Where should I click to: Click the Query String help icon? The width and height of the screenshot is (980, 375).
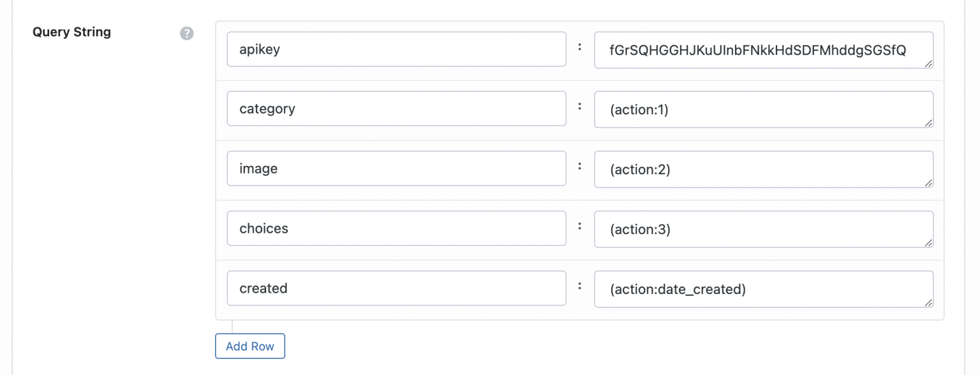coord(186,34)
